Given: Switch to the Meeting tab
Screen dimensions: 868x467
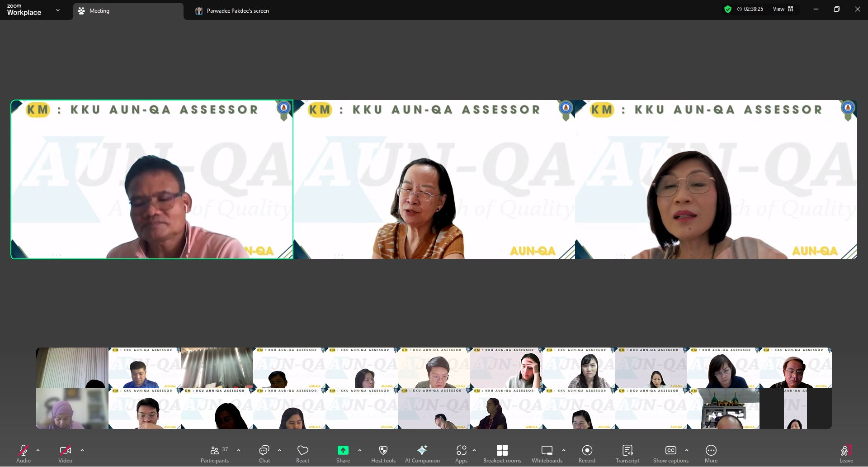Looking at the screenshot, I should [x=128, y=11].
